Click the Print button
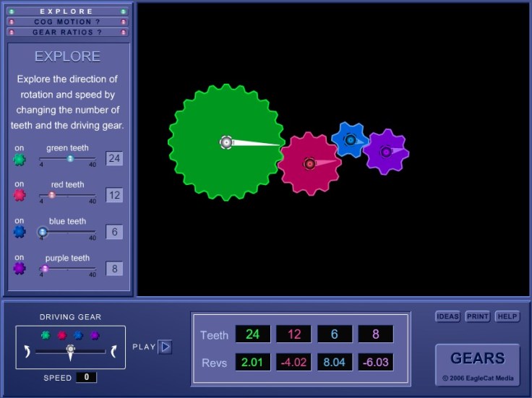Viewport: 532px width, 398px height. (477, 316)
